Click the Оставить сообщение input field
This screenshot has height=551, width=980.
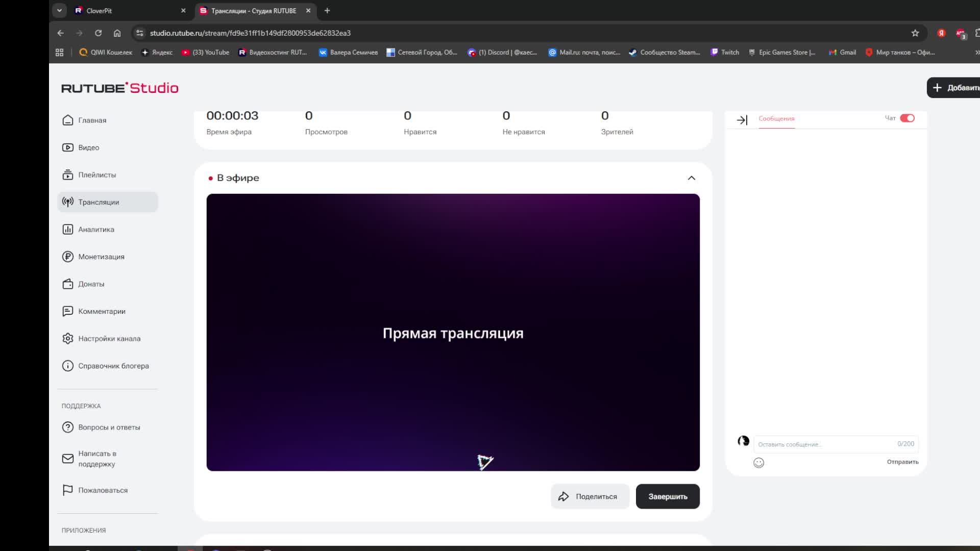click(817, 444)
